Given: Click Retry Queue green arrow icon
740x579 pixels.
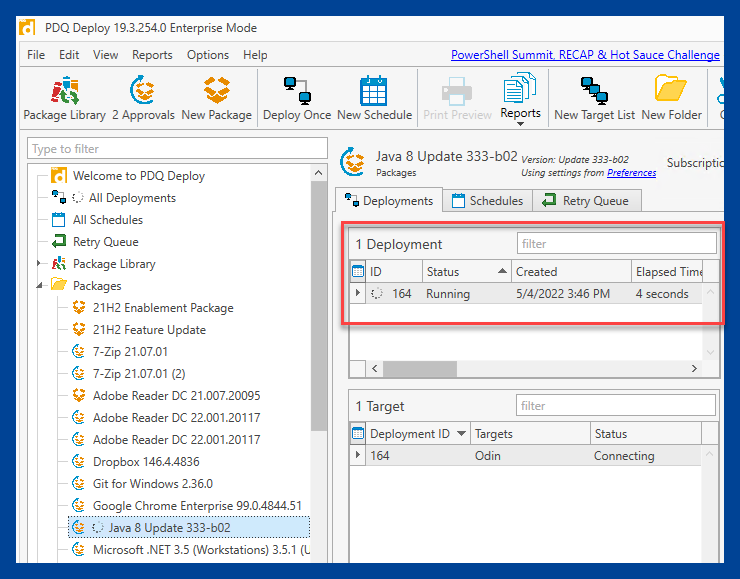Looking at the screenshot, I should (59, 242).
